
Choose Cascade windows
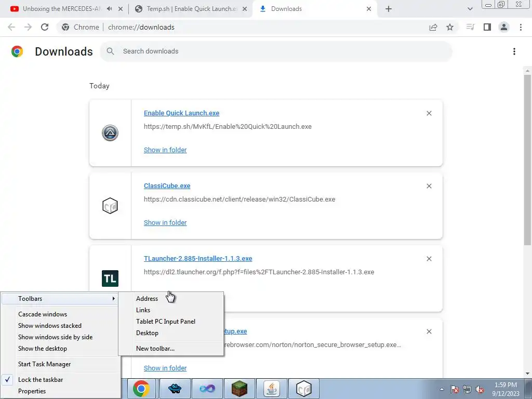coord(61,314)
